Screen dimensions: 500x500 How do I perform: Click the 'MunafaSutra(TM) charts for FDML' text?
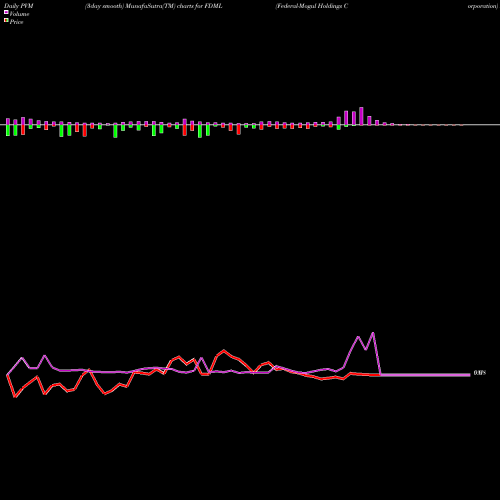coord(174,6)
